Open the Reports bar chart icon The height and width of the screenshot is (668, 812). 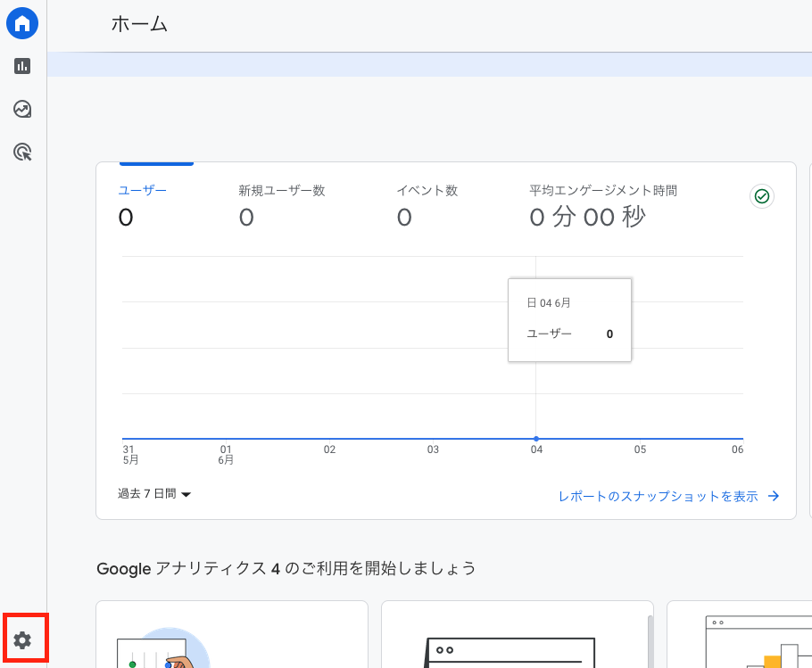point(22,66)
